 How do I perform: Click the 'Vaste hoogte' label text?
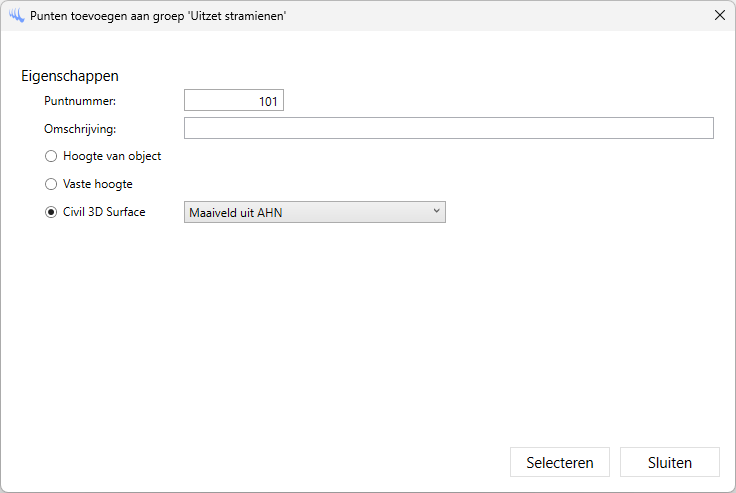point(98,184)
